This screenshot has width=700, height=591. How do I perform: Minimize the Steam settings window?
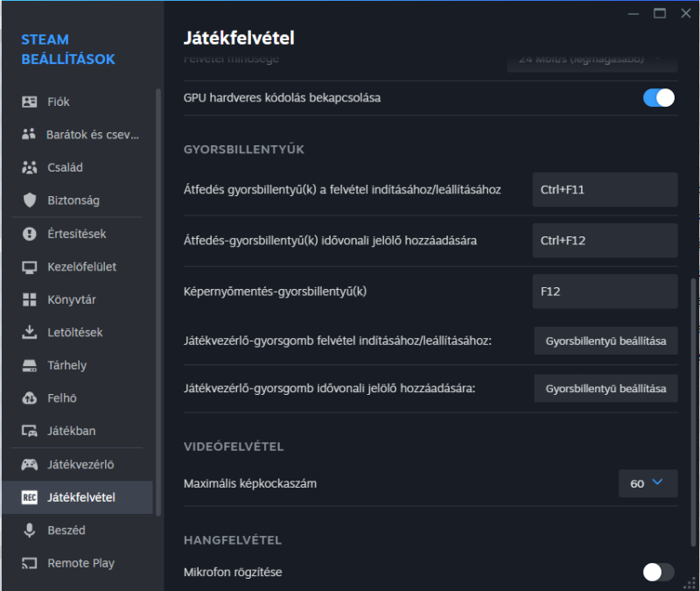[x=633, y=14]
